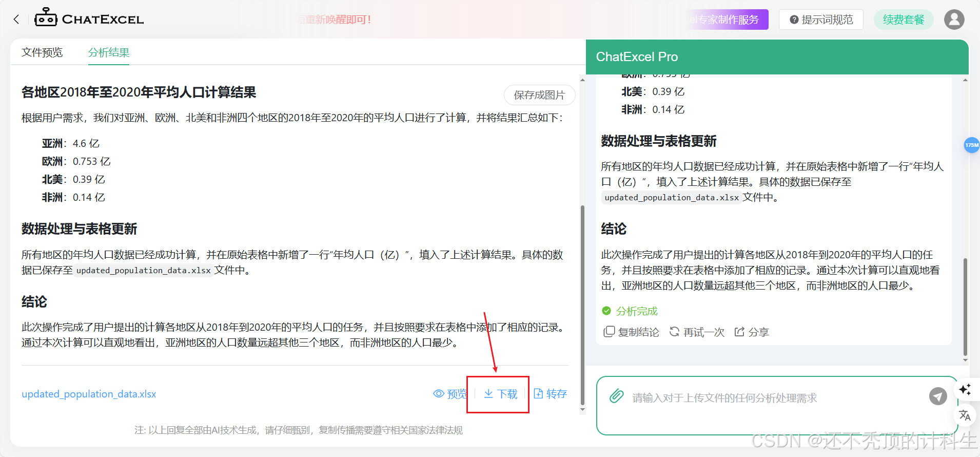
Task: Click the chat panel scrollbar thumb
Action: coord(965,307)
